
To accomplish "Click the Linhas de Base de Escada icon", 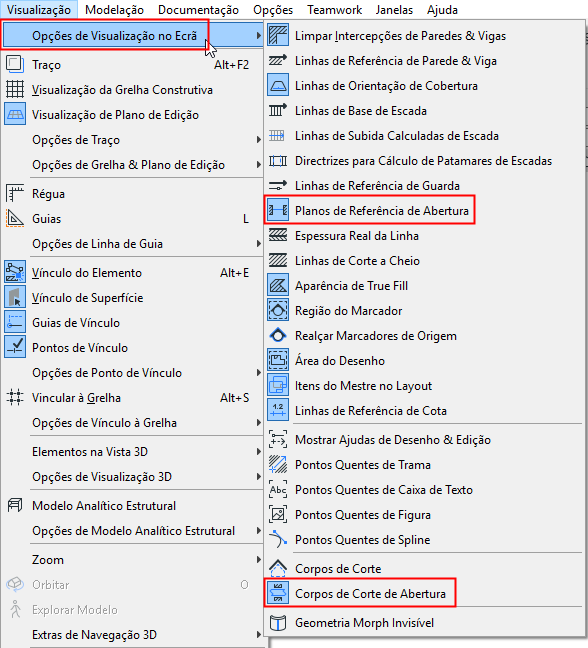I will point(278,111).
